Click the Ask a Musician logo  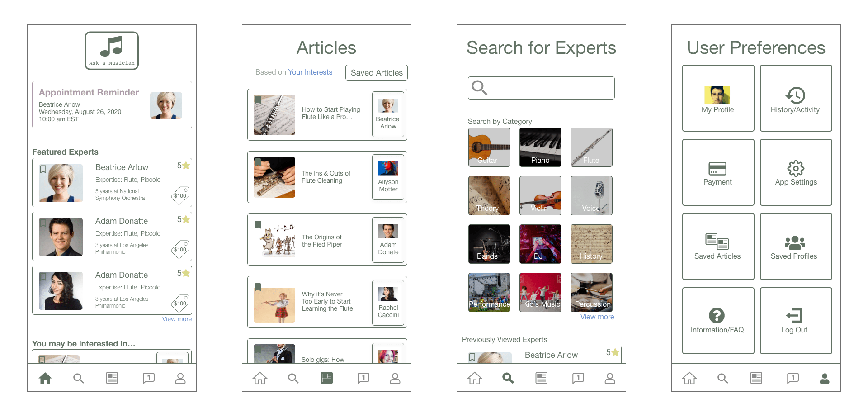pos(112,51)
